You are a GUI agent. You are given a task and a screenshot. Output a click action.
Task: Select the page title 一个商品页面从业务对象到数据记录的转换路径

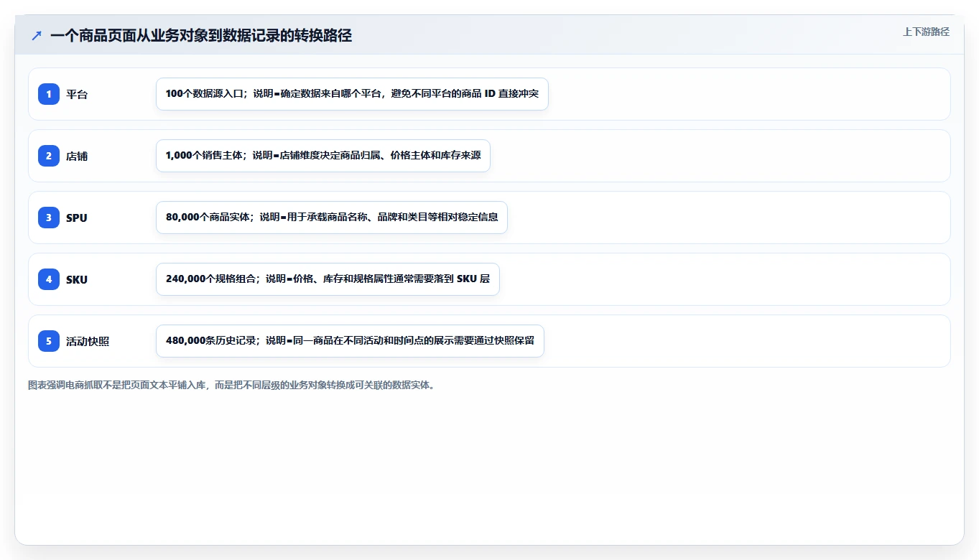[x=201, y=35]
